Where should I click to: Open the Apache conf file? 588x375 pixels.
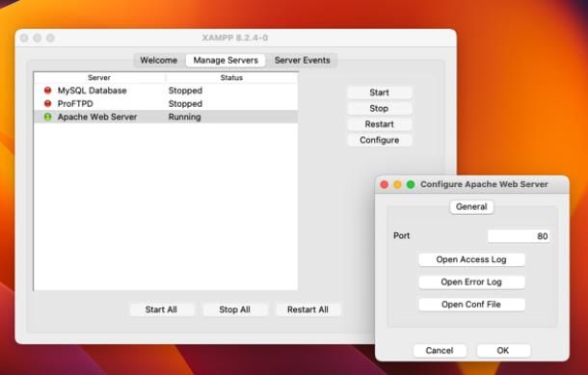[x=471, y=305]
